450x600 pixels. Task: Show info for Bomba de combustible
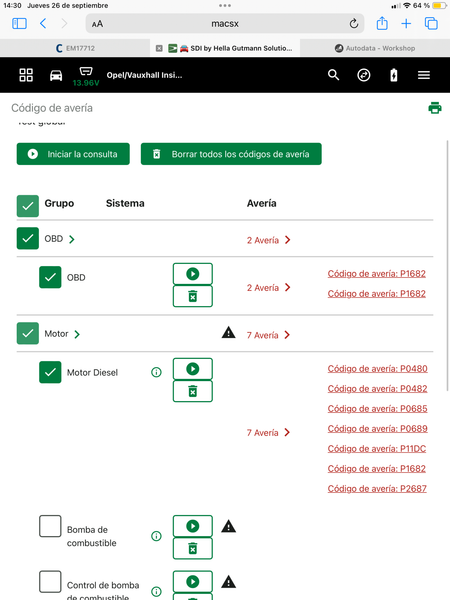point(156,536)
